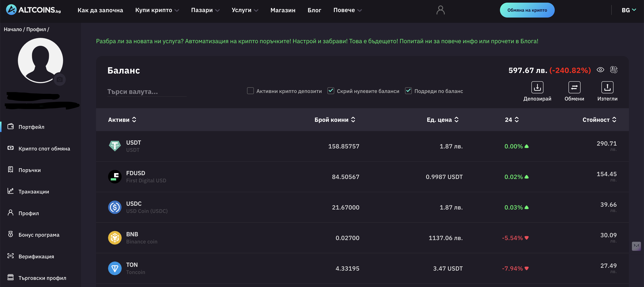Click the Обмяна на крипто button
Image resolution: width=644 pixels, height=287 pixels.
click(x=527, y=10)
